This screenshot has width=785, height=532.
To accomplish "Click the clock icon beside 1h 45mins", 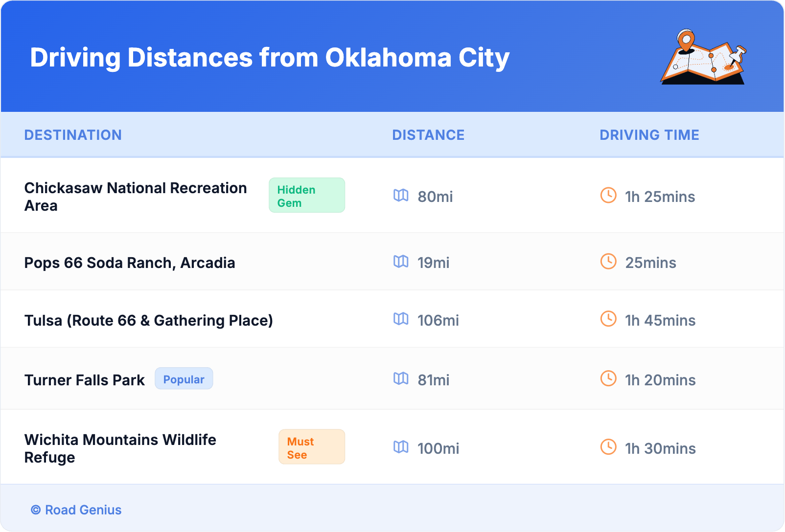I will tap(608, 319).
